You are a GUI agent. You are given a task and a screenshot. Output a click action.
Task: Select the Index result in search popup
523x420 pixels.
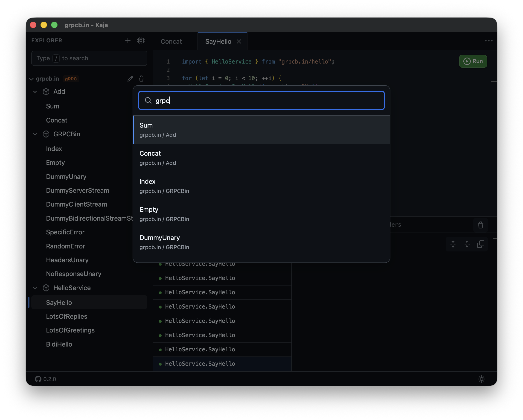tap(261, 186)
